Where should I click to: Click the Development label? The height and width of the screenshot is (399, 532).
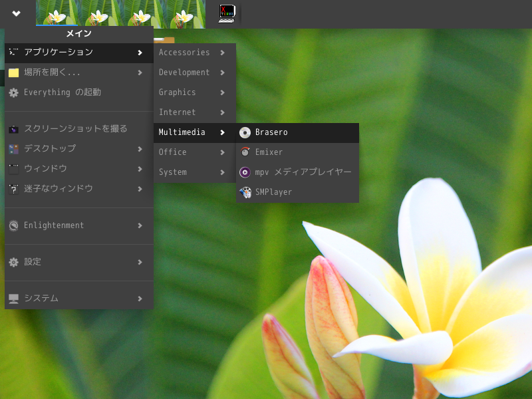click(x=184, y=72)
